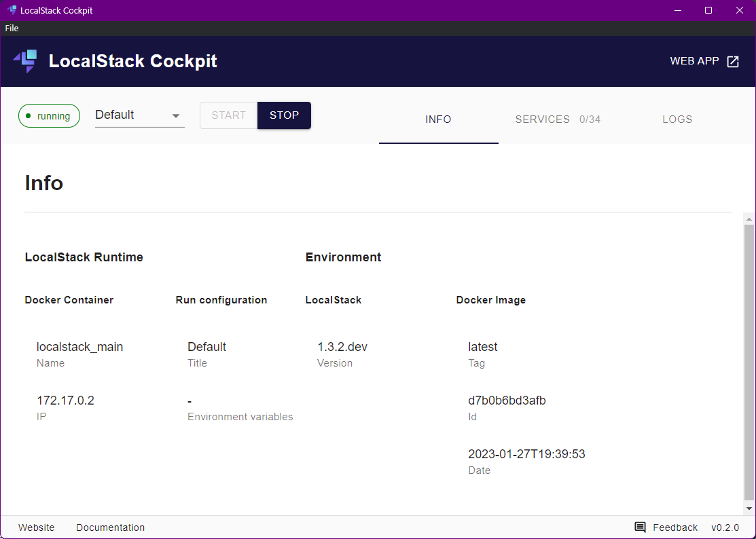Viewport: 756px width, 539px height.
Task: Click the Run configuration subheading
Action: point(221,300)
